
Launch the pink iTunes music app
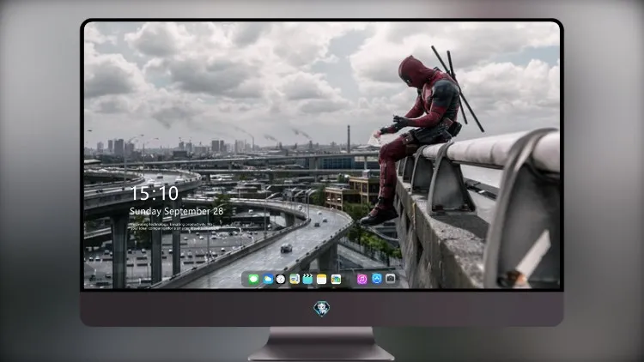click(x=361, y=280)
